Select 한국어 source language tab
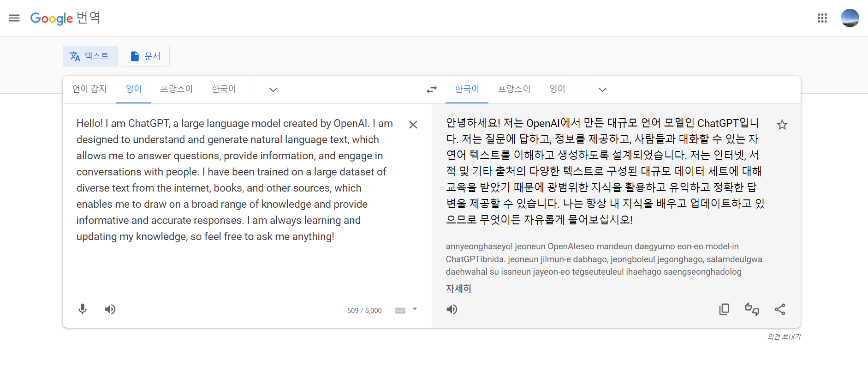The width and height of the screenshot is (868, 379). pos(224,89)
